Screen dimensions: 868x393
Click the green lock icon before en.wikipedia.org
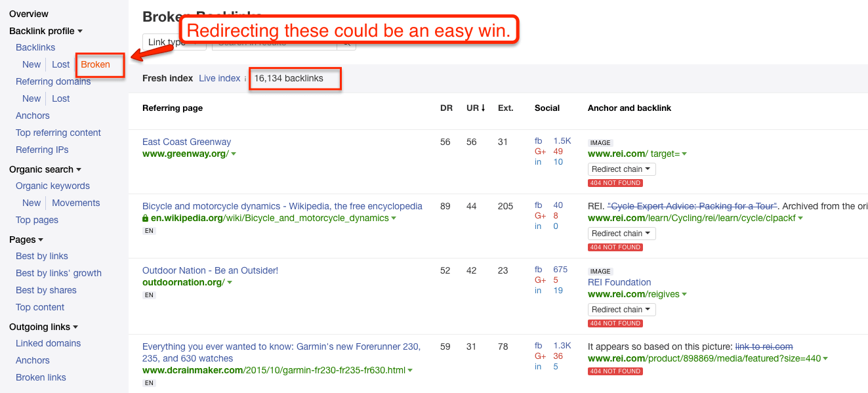(146, 218)
